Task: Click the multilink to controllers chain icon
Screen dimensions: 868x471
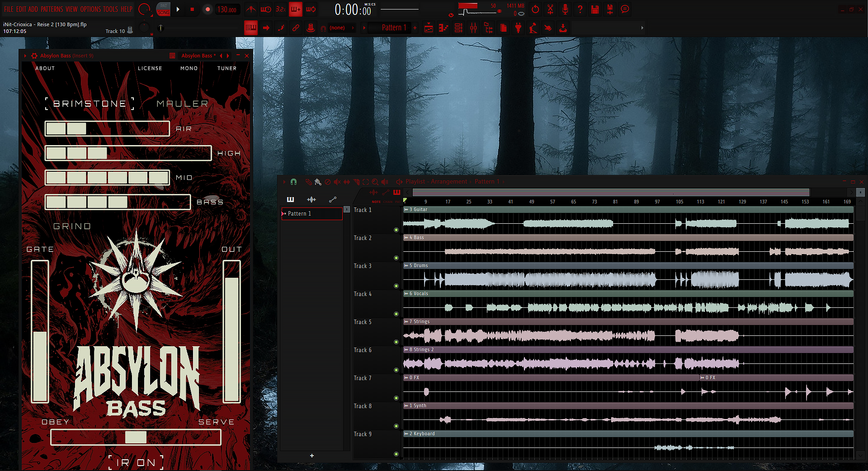Action: pyautogui.click(x=296, y=28)
